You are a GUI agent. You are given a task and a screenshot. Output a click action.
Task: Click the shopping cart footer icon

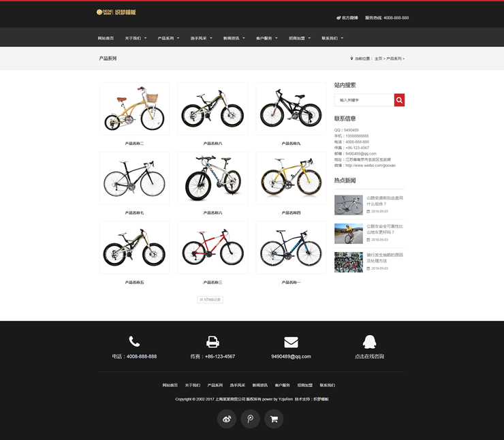click(x=274, y=419)
